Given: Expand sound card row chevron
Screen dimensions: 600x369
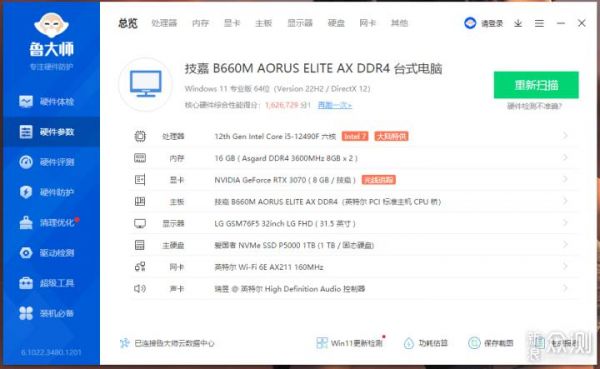Looking at the screenshot, I should coord(565,288).
